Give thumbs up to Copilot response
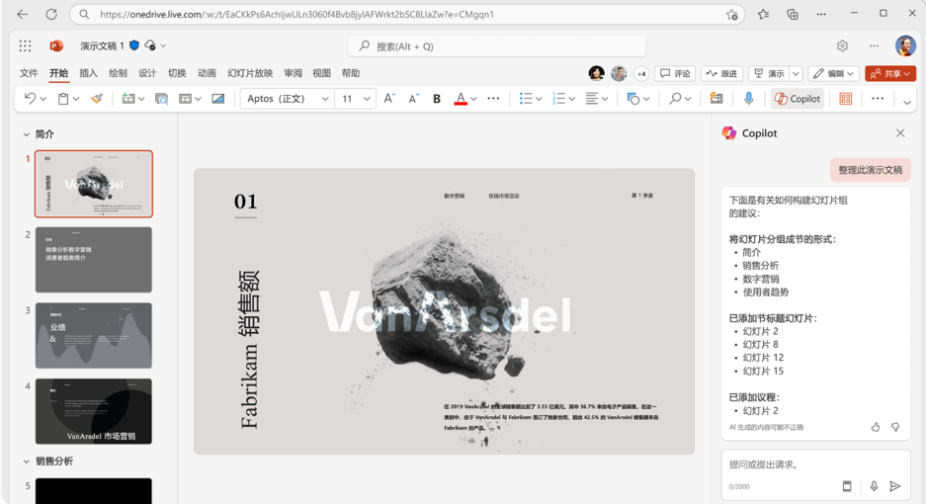This screenshot has width=926, height=504. tap(875, 427)
